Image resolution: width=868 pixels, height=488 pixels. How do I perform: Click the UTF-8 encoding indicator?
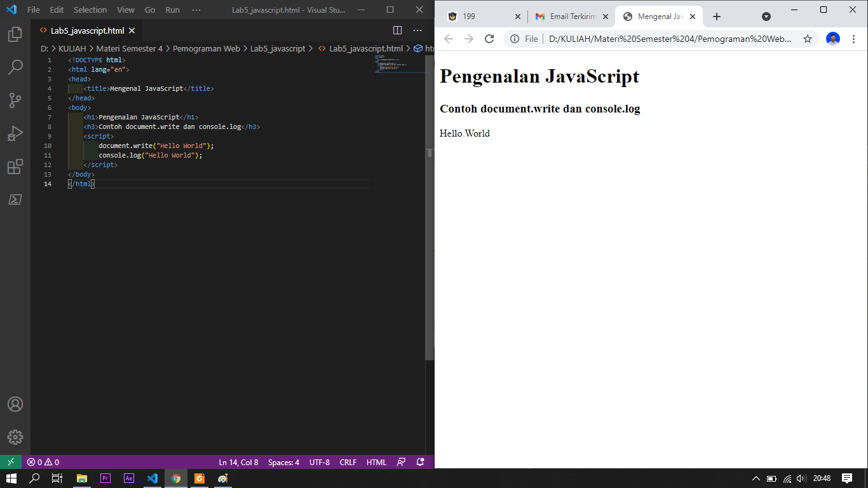pos(319,462)
